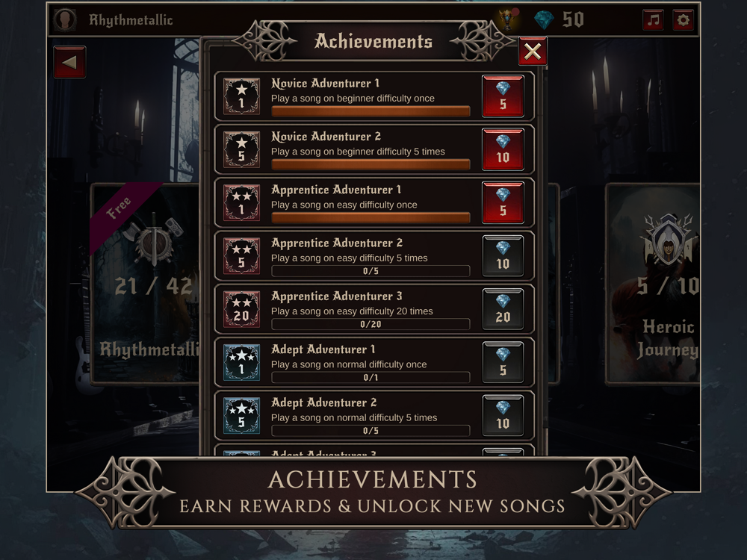Image resolution: width=747 pixels, height=560 pixels.
Task: Go back with the red arrow button
Action: point(69,62)
